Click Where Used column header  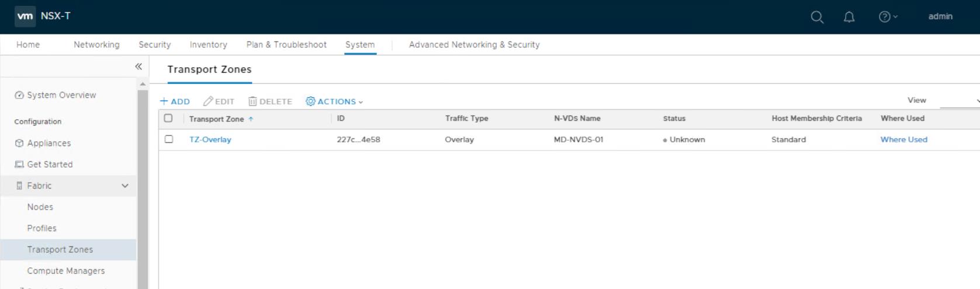point(902,119)
